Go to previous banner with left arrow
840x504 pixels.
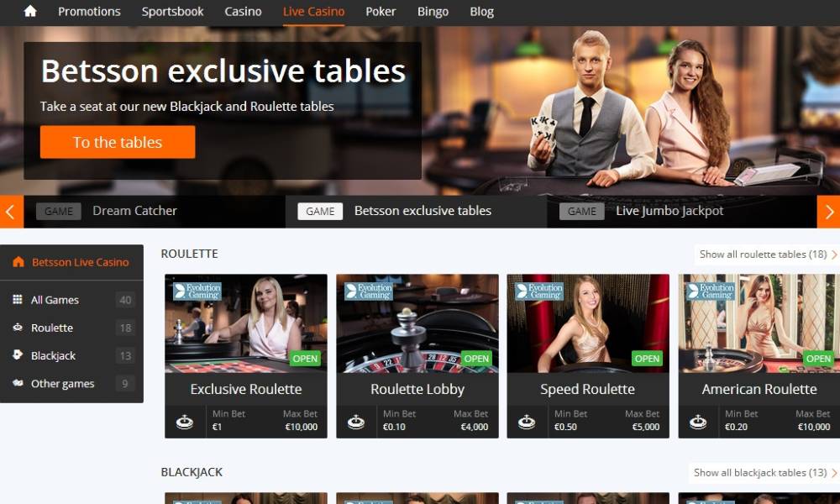(11, 212)
